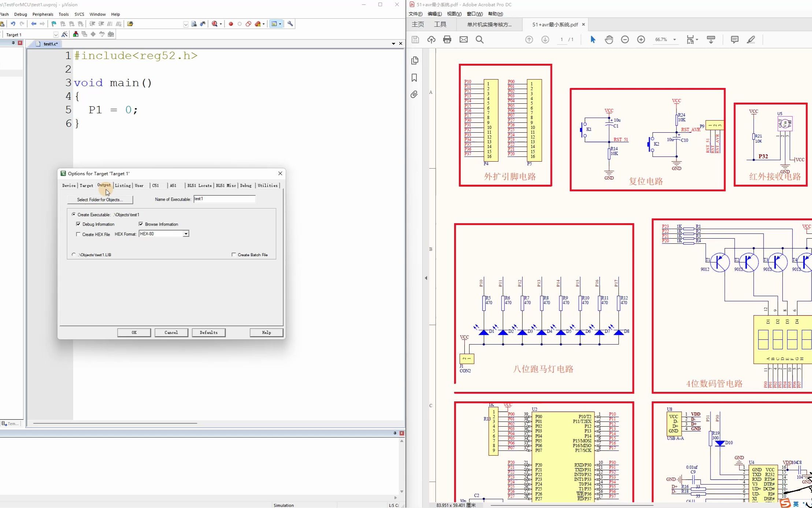Enable the Create Batch File checkbox
812x508 pixels.
(234, 254)
